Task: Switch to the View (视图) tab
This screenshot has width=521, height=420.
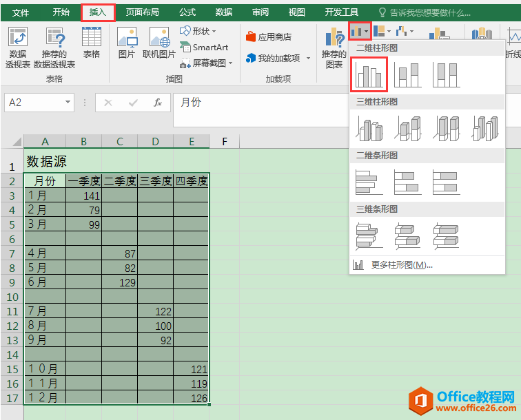Action: tap(297, 12)
